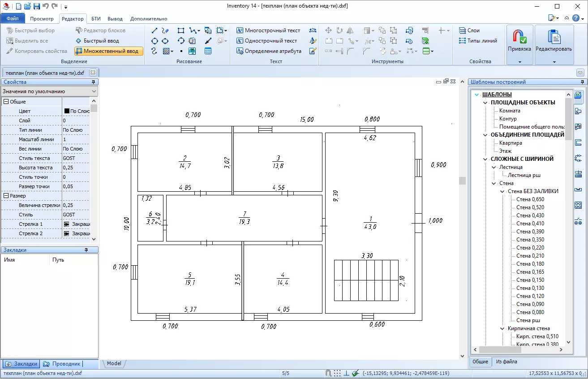Open the Значения по умолчанию dropdown
The height and width of the screenshot is (379, 588).
pos(49,91)
